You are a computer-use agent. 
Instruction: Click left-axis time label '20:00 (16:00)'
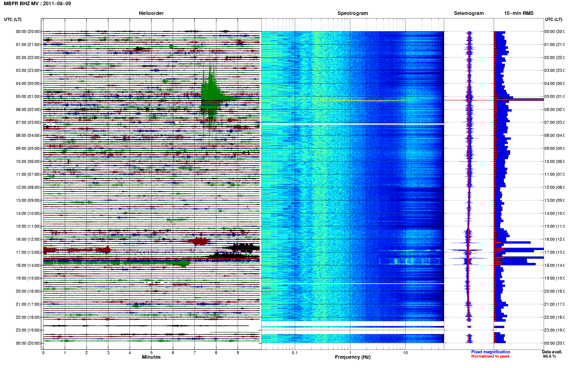click(x=28, y=291)
